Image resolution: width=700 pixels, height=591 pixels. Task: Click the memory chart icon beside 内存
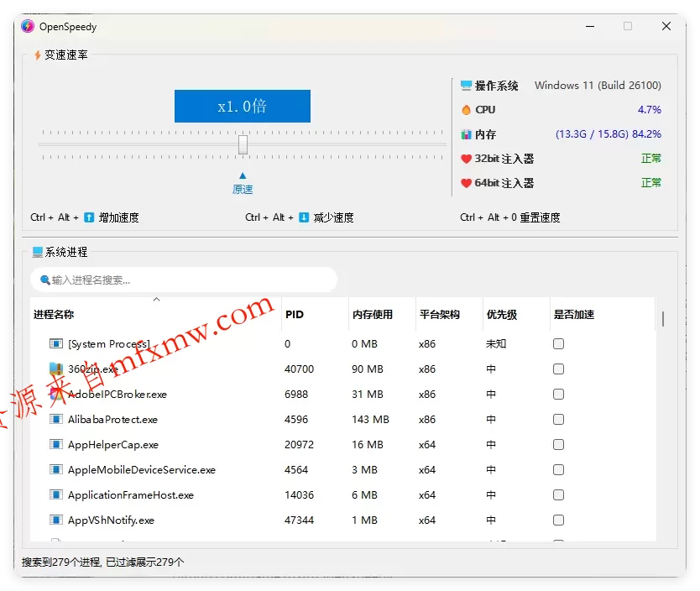(x=466, y=134)
